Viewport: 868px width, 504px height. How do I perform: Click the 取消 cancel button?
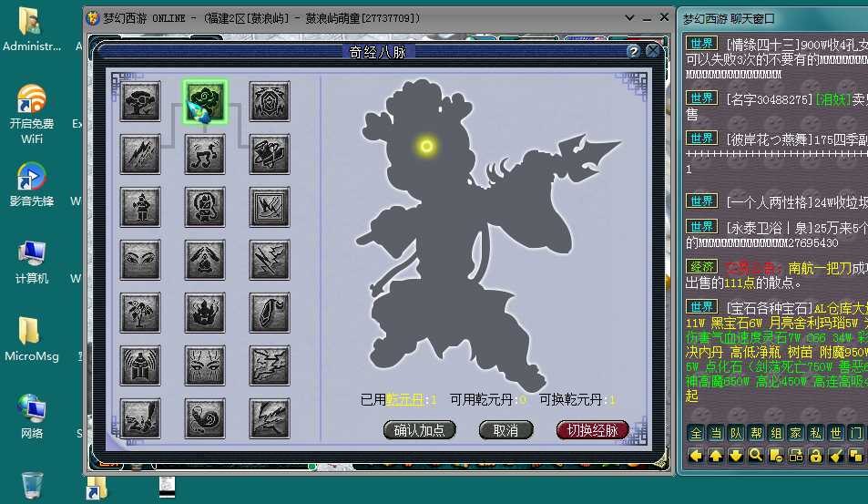(x=505, y=430)
